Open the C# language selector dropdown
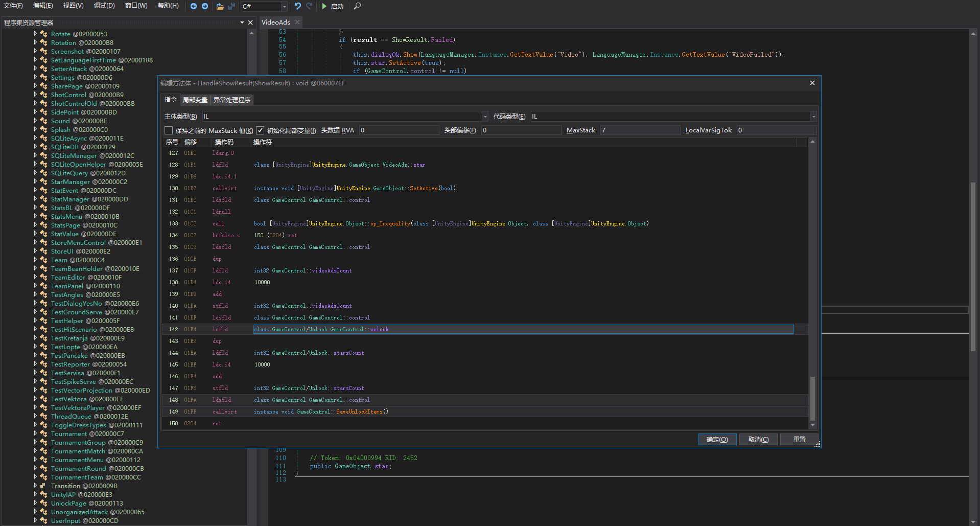This screenshot has width=980, height=526. tap(285, 6)
